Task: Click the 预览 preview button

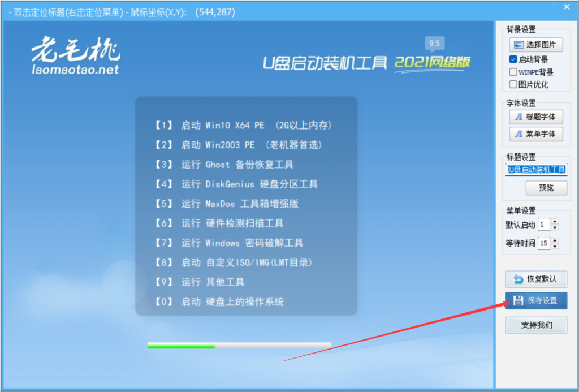Action: [x=546, y=188]
